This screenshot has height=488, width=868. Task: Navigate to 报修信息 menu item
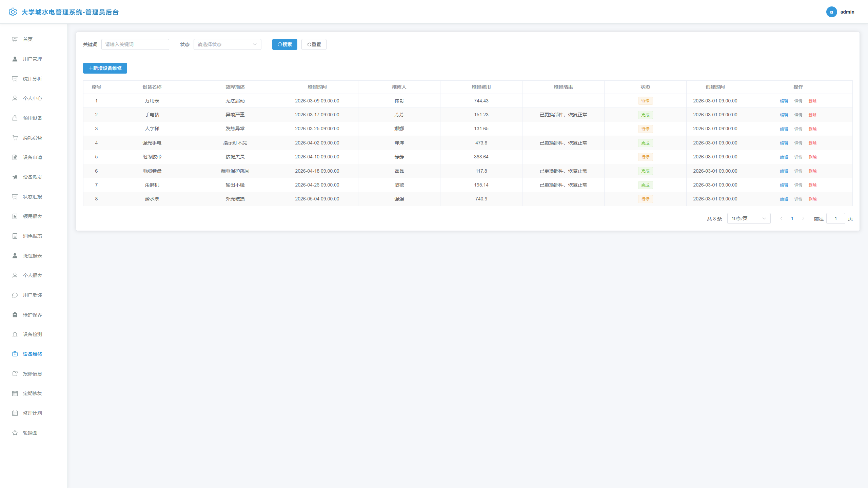(x=33, y=374)
